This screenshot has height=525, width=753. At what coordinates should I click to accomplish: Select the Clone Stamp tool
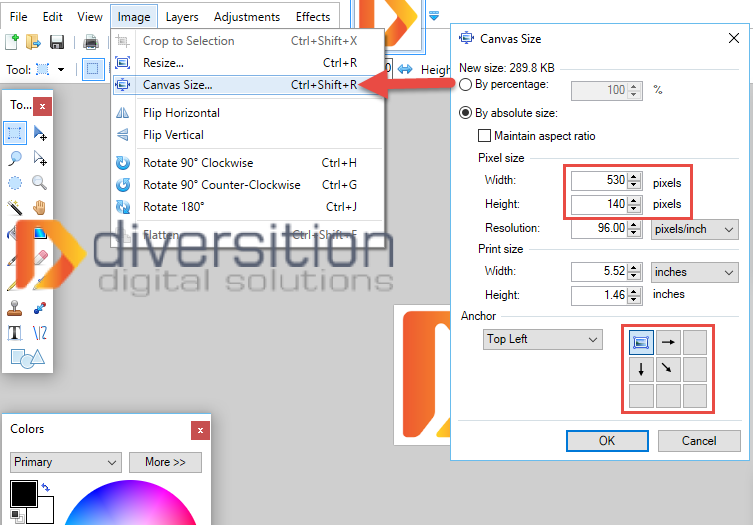pyautogui.click(x=15, y=308)
